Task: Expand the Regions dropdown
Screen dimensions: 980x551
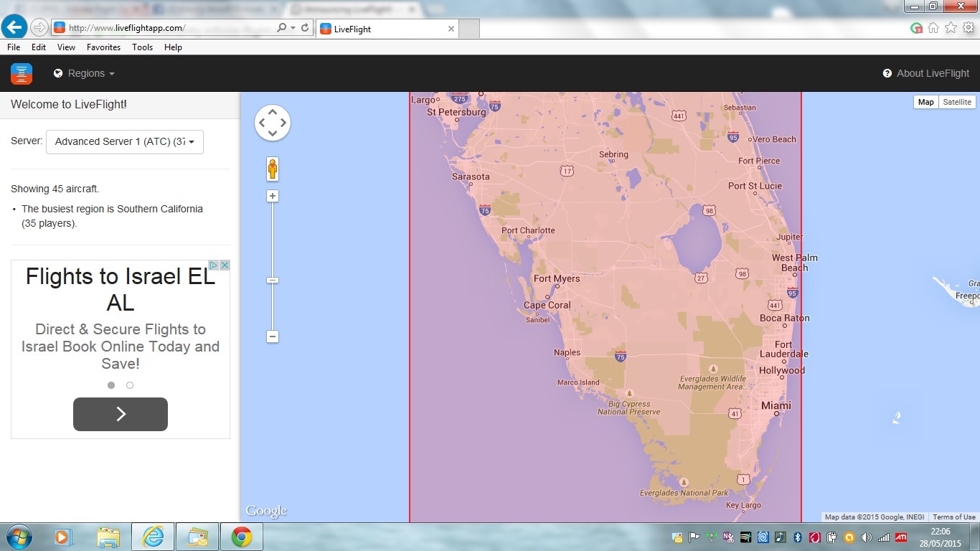Action: click(x=84, y=73)
